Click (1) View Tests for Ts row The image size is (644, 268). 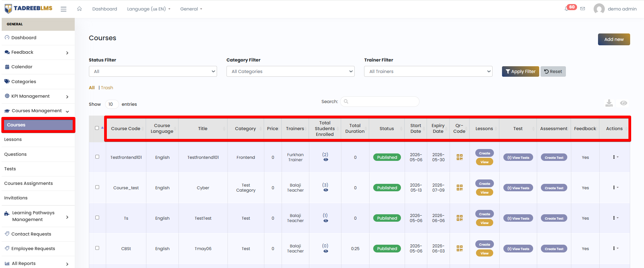pyautogui.click(x=518, y=218)
